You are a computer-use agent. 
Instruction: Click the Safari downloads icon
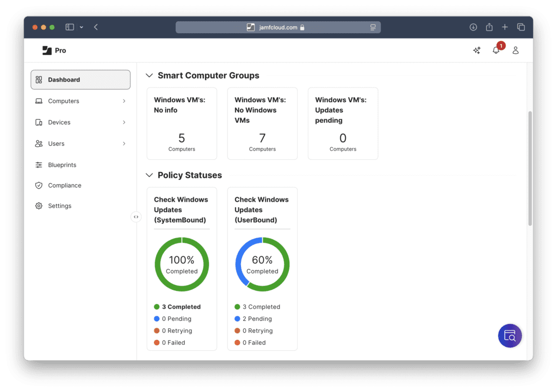point(473,27)
